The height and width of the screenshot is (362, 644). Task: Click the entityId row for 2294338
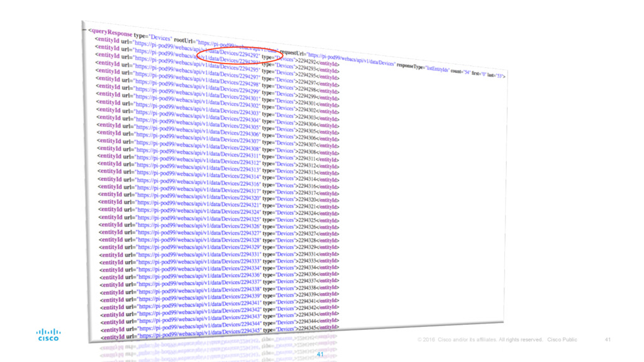(x=220, y=290)
